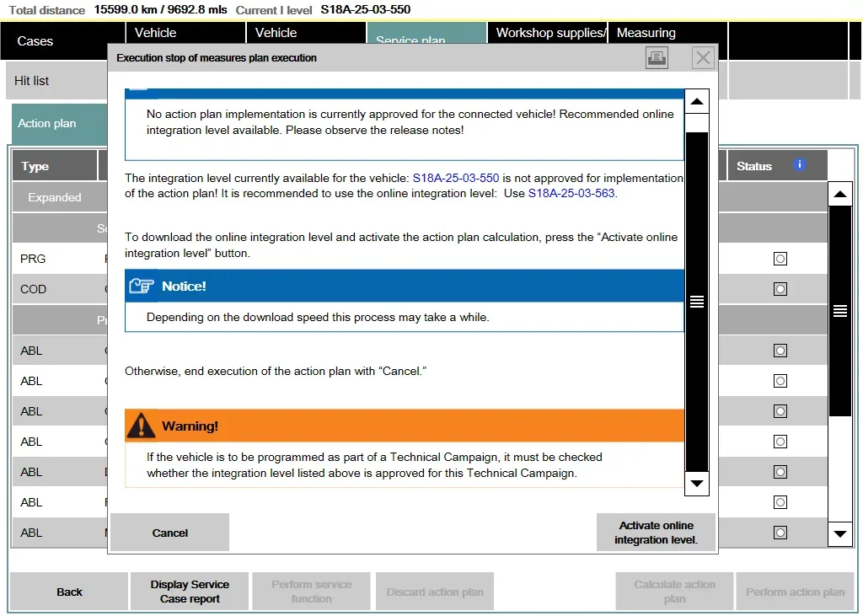Click the dialog scroll-up arrow

click(697, 101)
